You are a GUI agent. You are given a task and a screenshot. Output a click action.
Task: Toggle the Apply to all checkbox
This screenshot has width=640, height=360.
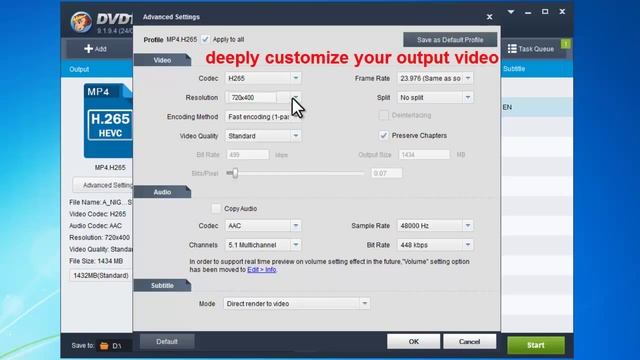coord(205,39)
